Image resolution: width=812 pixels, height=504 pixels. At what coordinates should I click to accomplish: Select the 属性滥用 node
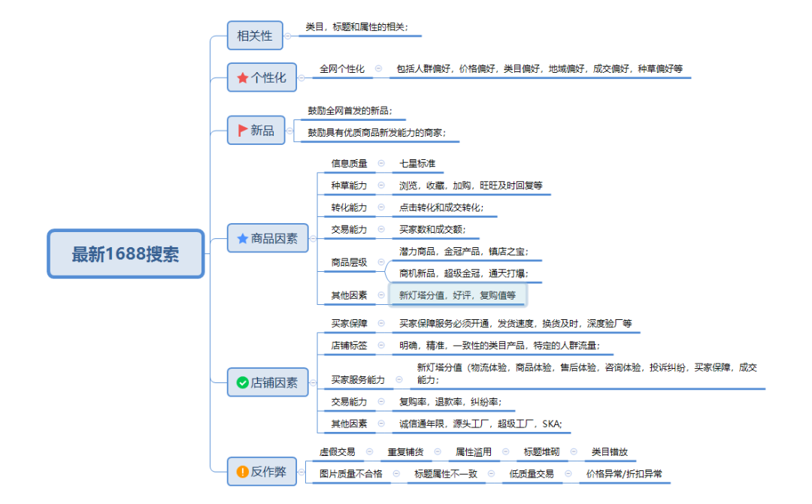[x=474, y=452]
